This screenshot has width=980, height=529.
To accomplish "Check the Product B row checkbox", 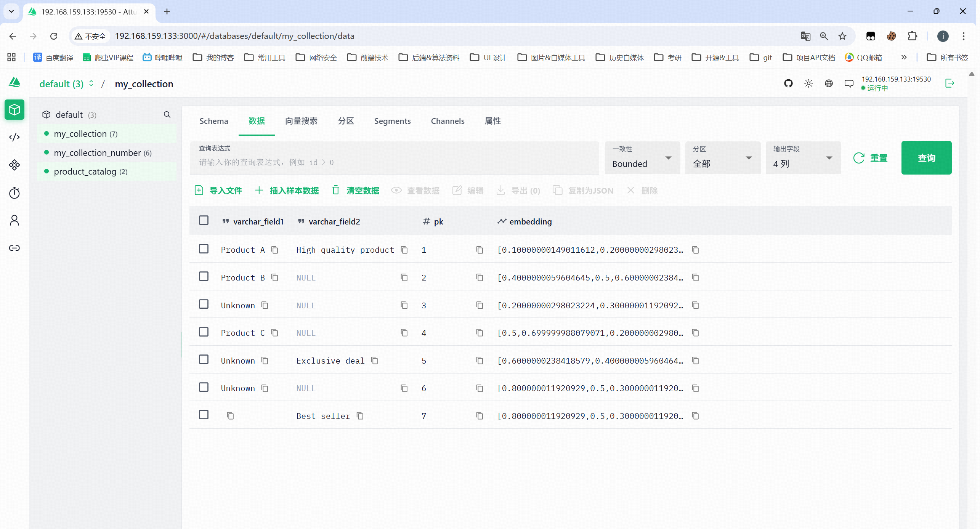I will click(x=204, y=277).
